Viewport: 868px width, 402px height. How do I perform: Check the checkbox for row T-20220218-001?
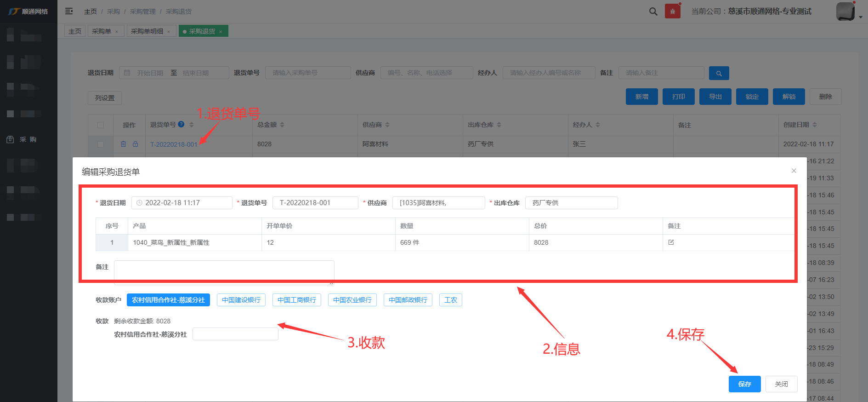click(101, 144)
